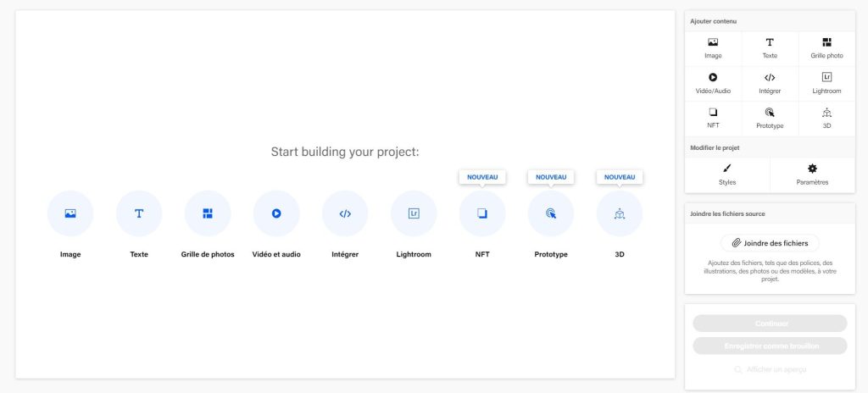Select the Texte circle icon in center

(x=139, y=213)
